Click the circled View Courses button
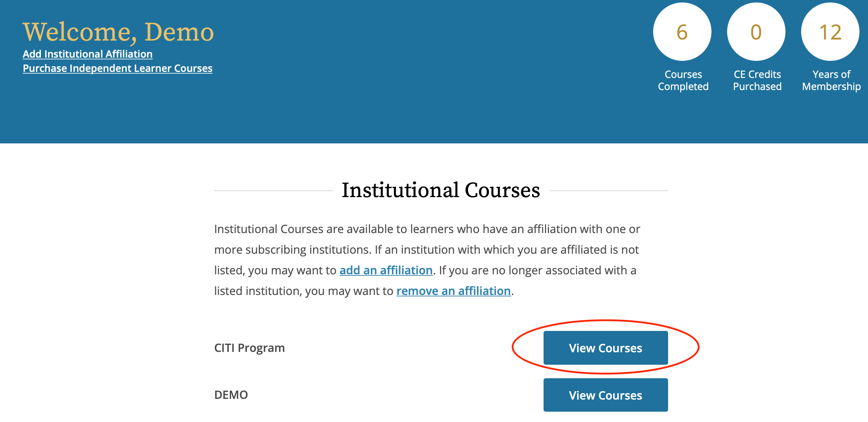Screen dimensions: 868x422 [x=605, y=348]
